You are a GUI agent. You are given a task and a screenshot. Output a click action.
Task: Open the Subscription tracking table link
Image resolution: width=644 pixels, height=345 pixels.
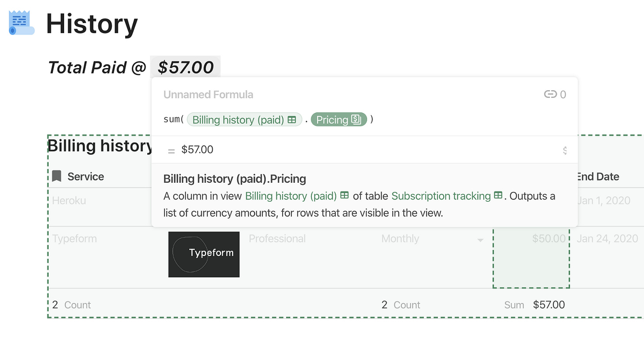441,196
